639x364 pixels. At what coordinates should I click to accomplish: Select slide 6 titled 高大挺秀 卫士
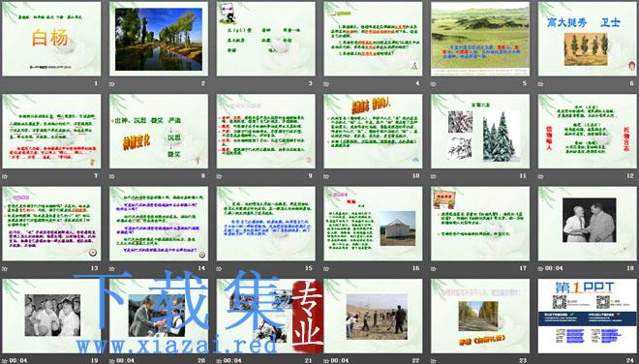point(588,39)
